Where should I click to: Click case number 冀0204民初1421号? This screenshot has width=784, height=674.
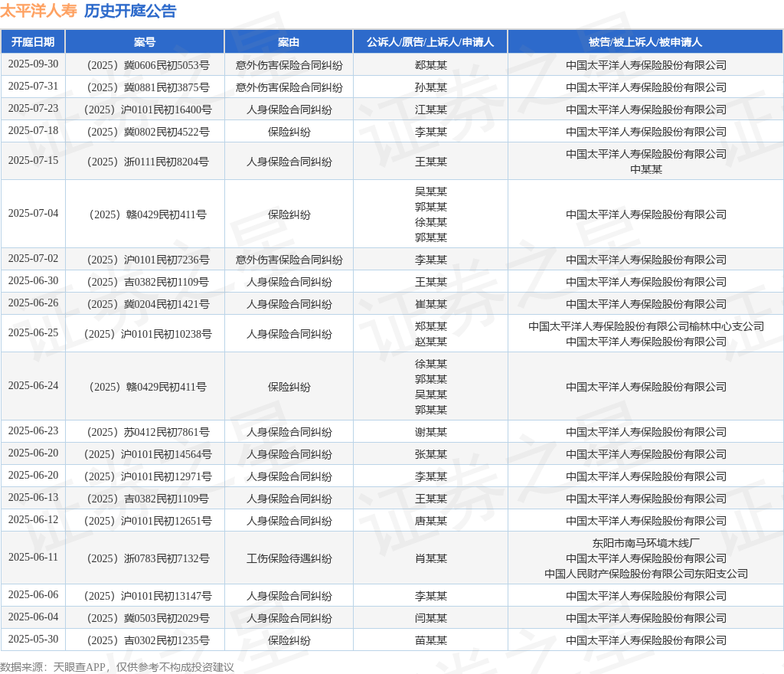point(148,305)
